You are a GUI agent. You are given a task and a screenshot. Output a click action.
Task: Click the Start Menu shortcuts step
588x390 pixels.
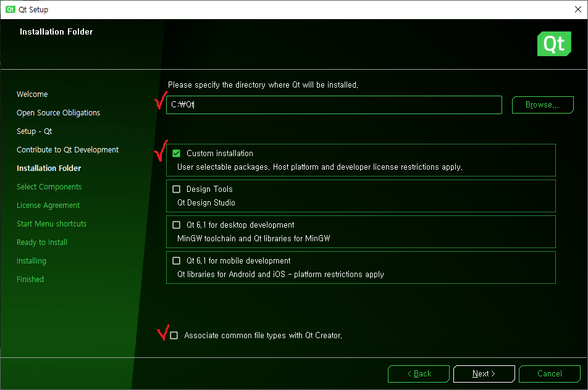coord(51,224)
